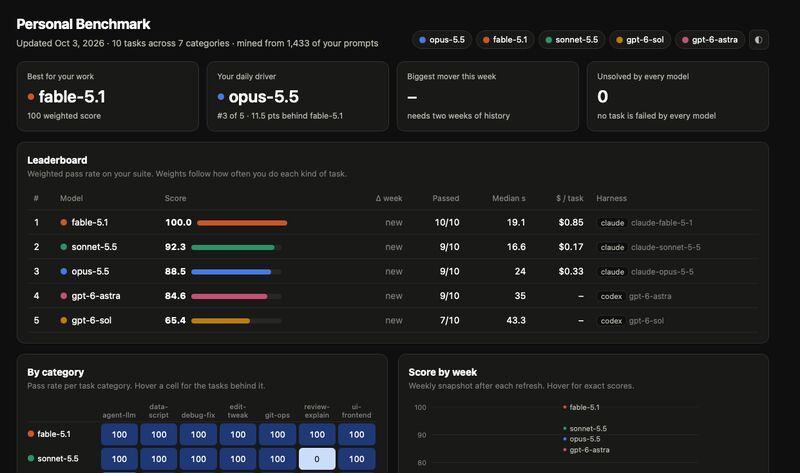Image resolution: width=800 pixels, height=473 pixels.
Task: Click the claude-fable-5-1 harness name
Action: coord(662,223)
